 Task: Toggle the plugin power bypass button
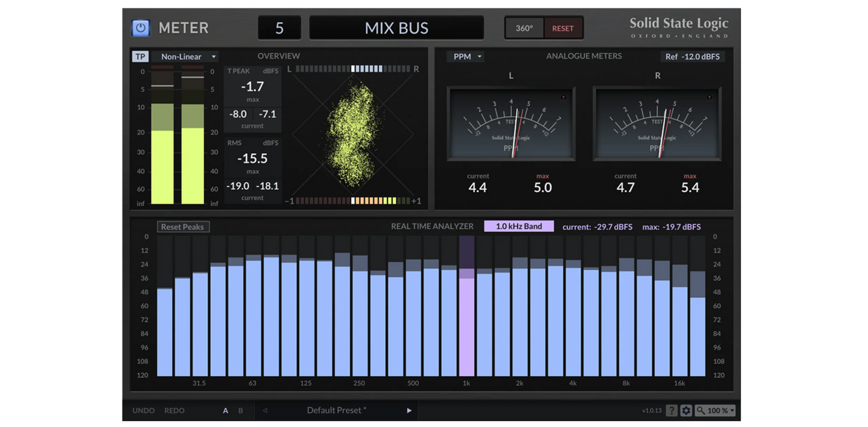[141, 28]
